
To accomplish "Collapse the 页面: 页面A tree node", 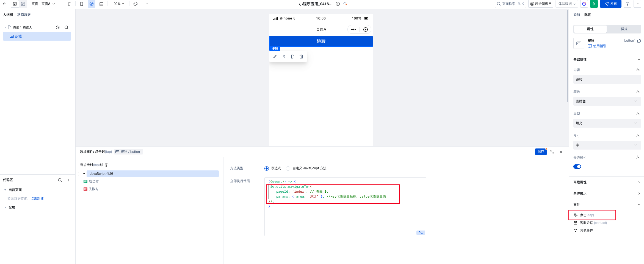I will (5, 27).
